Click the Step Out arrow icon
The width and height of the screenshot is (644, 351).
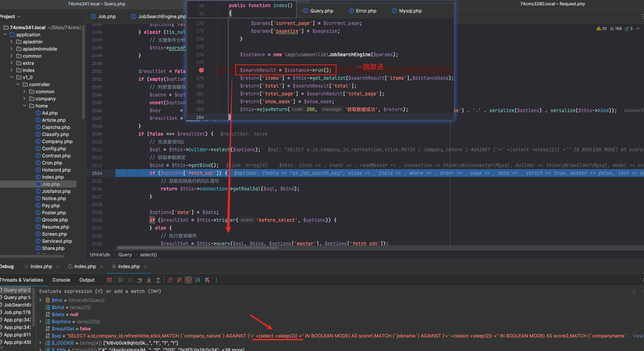point(158,280)
